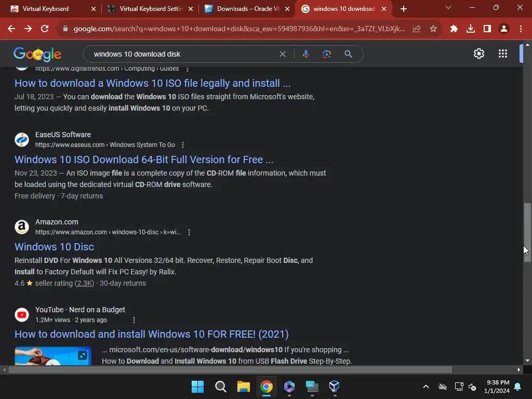Click the Chrome taskbar icon
Image resolution: width=532 pixels, height=399 pixels.
pyautogui.click(x=267, y=387)
